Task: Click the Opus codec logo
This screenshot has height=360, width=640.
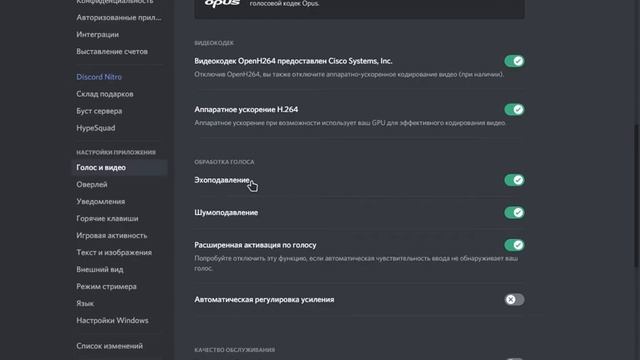Action: (x=222, y=4)
